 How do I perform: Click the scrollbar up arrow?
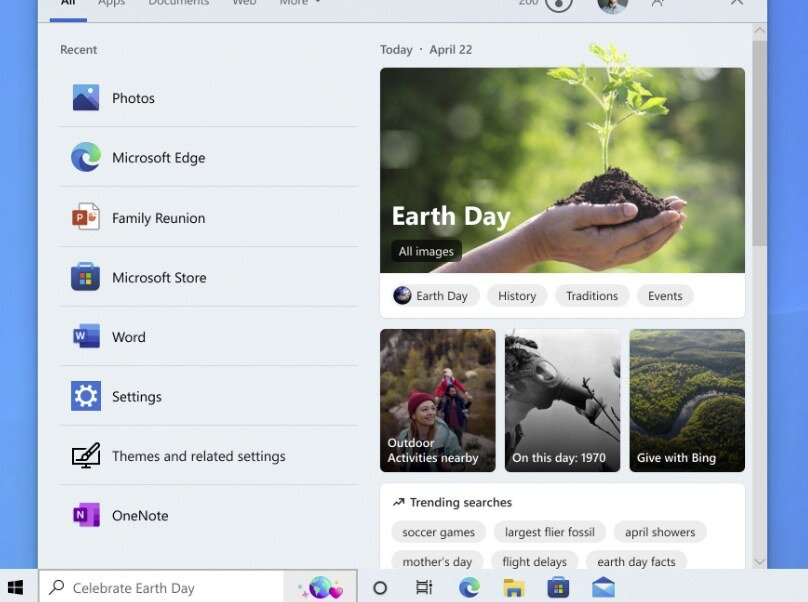pyautogui.click(x=759, y=30)
